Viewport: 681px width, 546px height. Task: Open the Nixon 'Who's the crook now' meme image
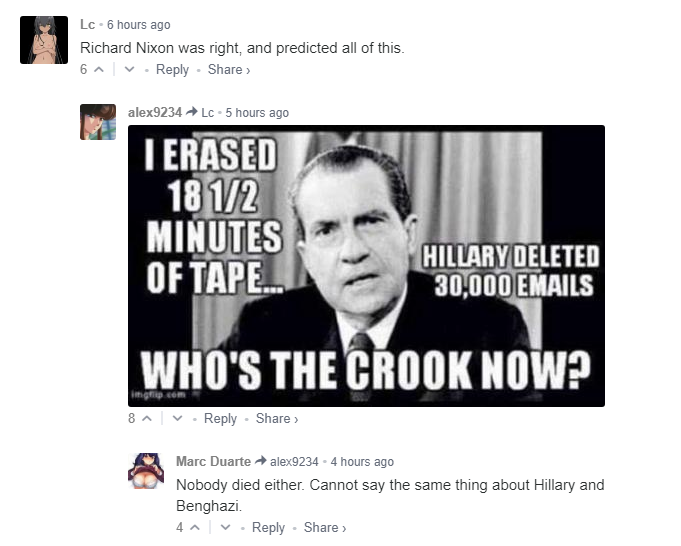[366, 266]
